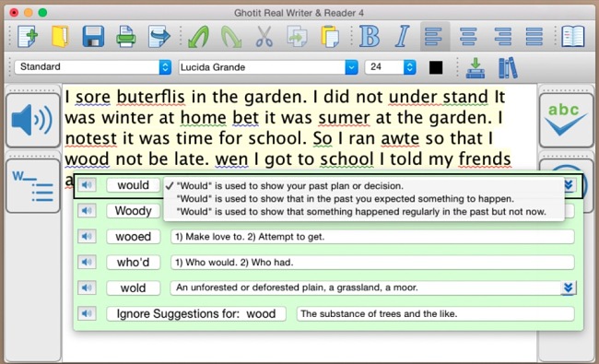
Task: Pick the black text color swatch
Action: [x=436, y=67]
